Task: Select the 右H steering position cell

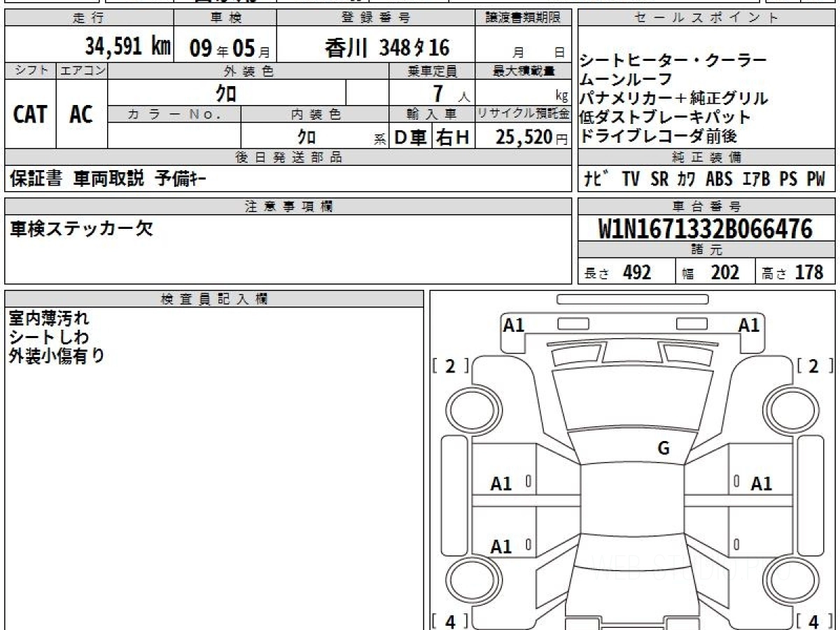Action: (453, 138)
